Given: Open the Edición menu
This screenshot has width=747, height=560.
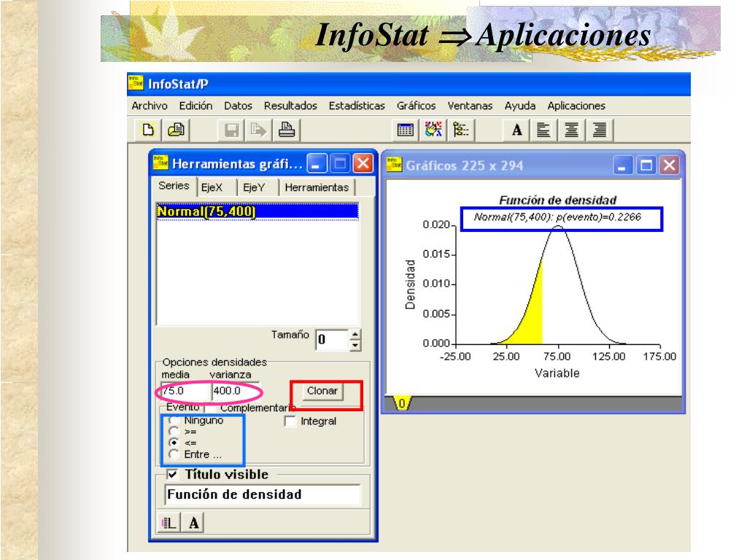Looking at the screenshot, I should tap(196, 106).
